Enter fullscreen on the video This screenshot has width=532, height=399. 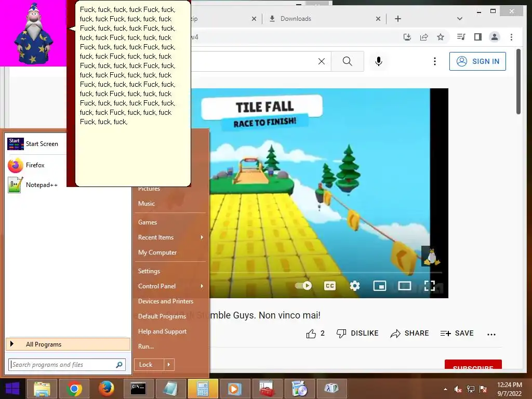(430, 286)
